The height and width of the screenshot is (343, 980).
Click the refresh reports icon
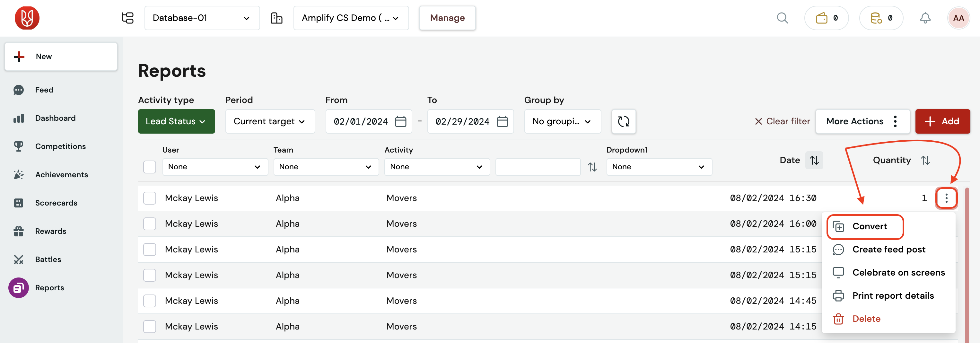[x=624, y=121]
